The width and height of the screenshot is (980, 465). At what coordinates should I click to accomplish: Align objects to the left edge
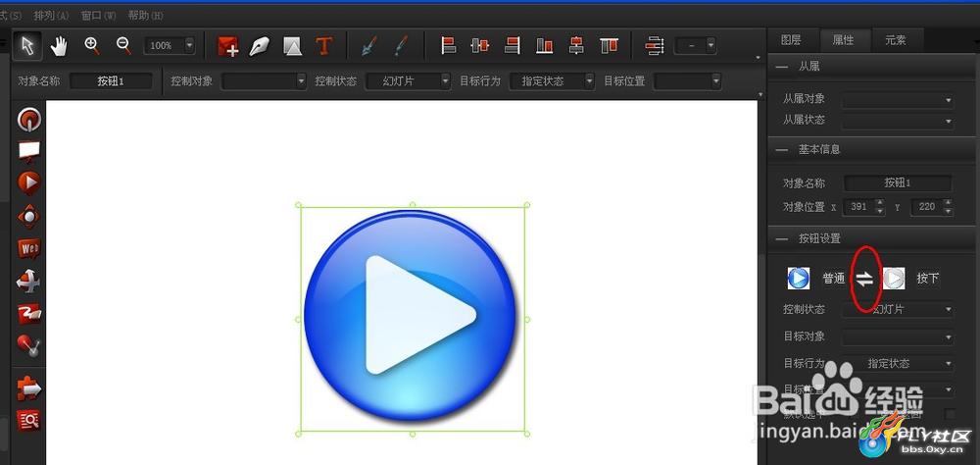(x=448, y=45)
